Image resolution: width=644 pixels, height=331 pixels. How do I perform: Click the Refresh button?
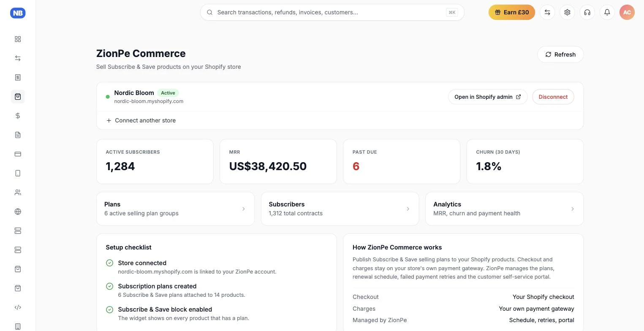(560, 54)
